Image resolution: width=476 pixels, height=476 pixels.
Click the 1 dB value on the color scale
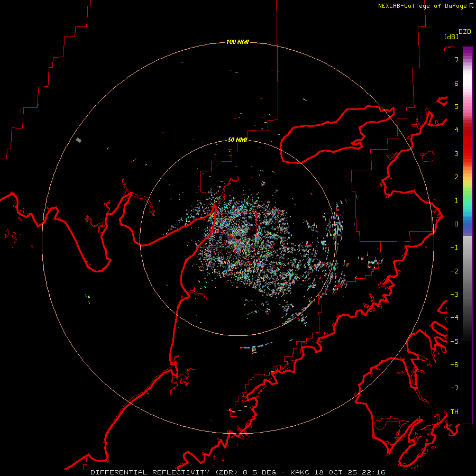(x=456, y=200)
